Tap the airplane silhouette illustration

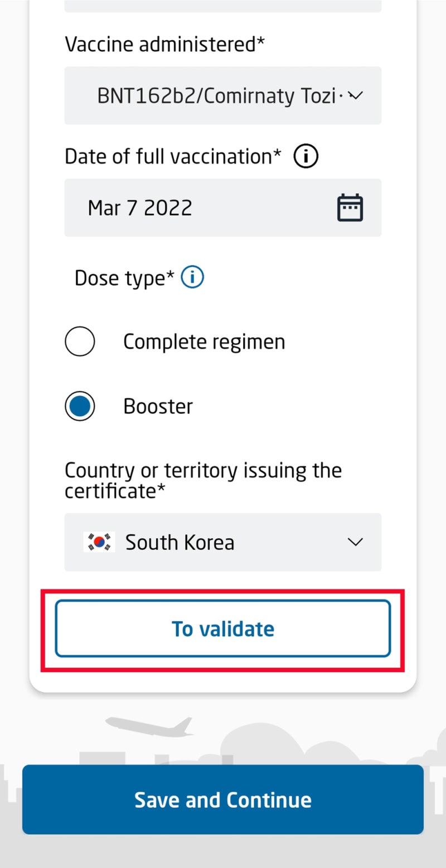pyautogui.click(x=149, y=725)
